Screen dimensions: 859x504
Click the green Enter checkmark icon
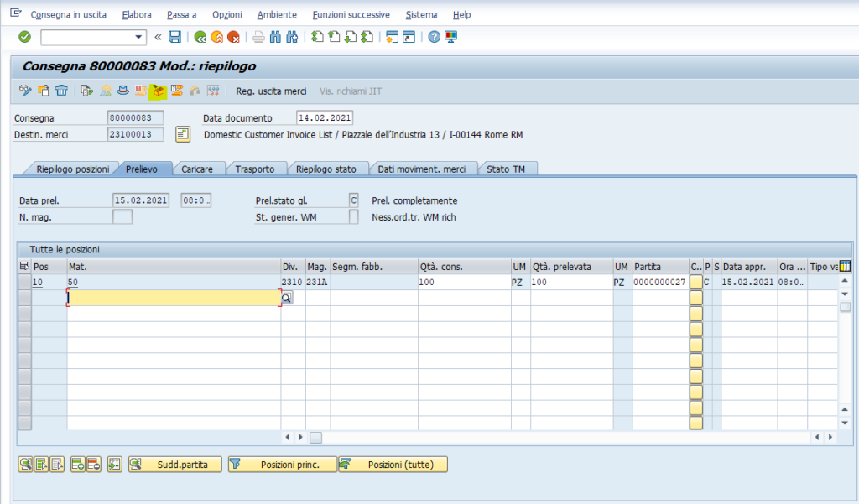(24, 37)
